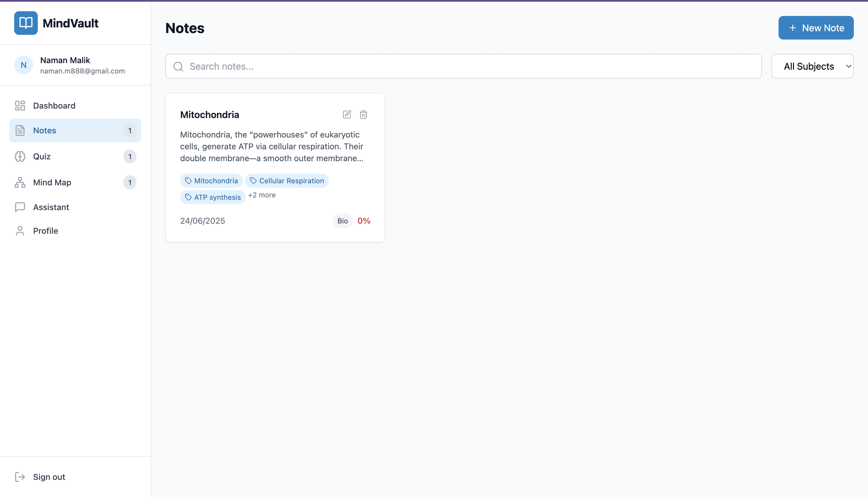Image resolution: width=868 pixels, height=497 pixels.
Task: Select the Notes sidebar item
Action: click(44, 130)
